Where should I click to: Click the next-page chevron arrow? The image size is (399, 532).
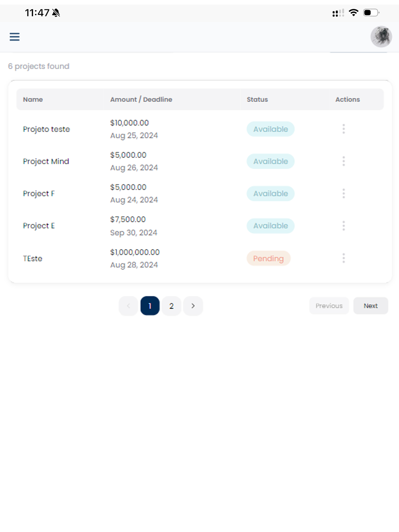[x=193, y=306]
